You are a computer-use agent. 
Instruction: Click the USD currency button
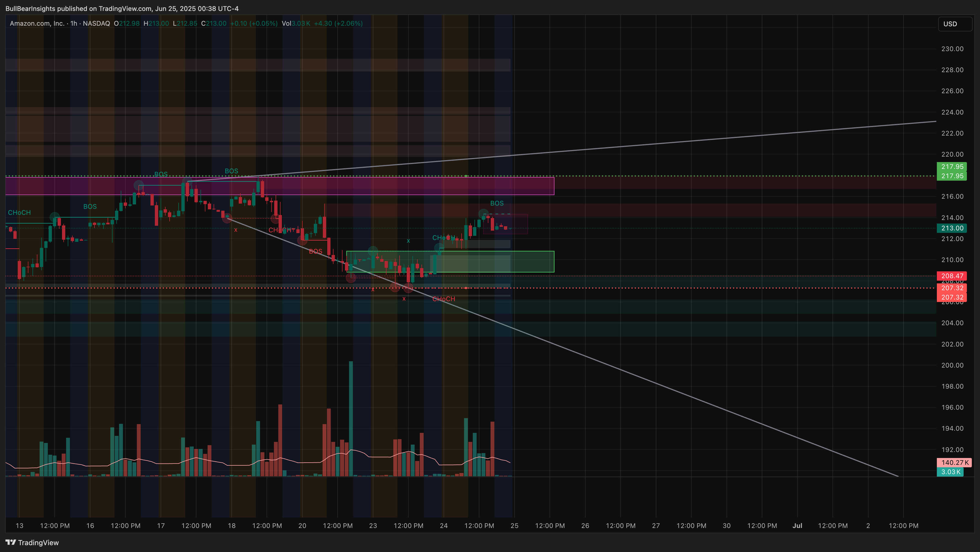point(955,24)
